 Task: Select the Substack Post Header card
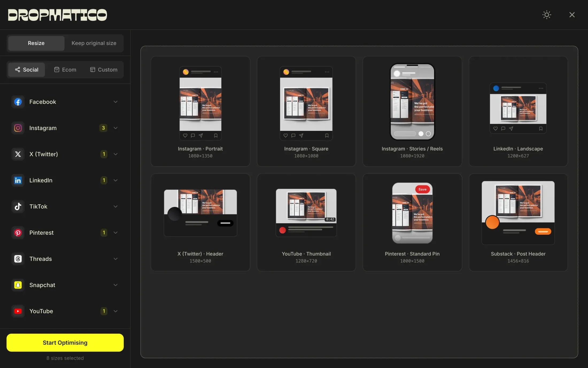click(518, 222)
